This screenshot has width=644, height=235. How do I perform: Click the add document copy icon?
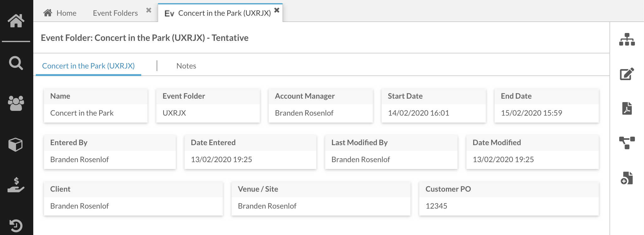pyautogui.click(x=627, y=178)
